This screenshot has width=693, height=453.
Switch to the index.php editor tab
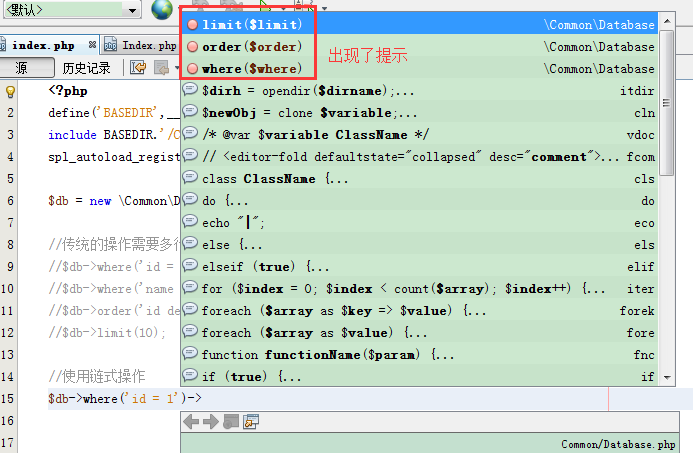point(43,45)
